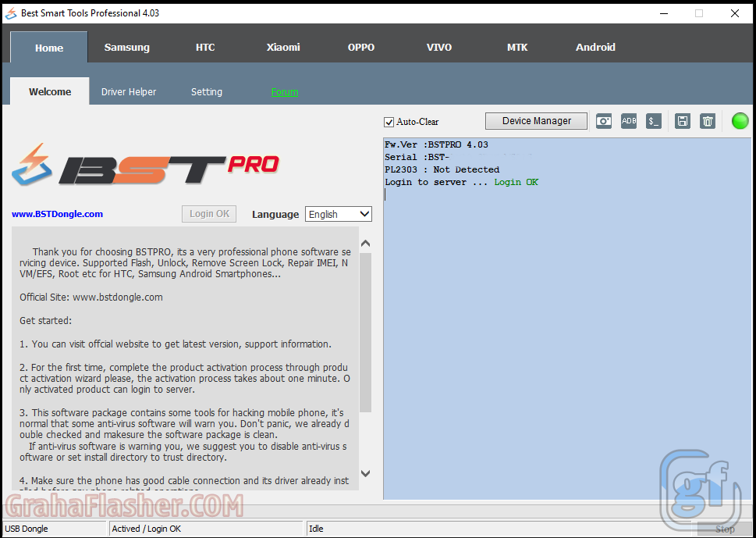The height and width of the screenshot is (538, 756).
Task: Clear the log with trash icon
Action: 708,121
